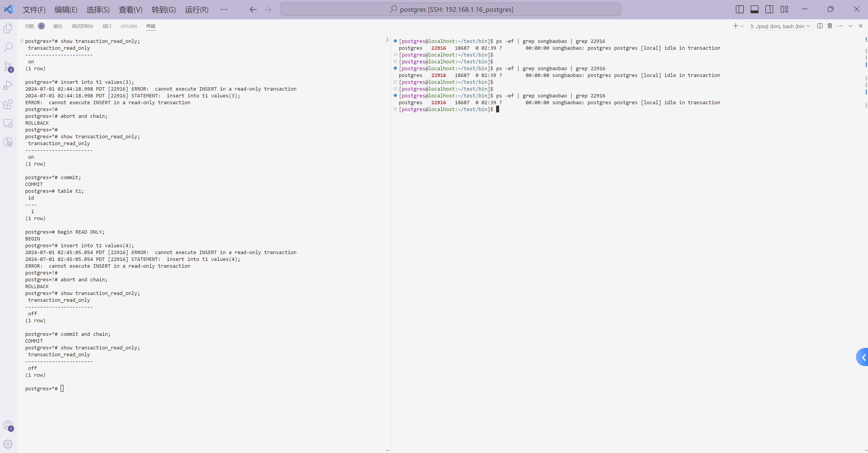The height and width of the screenshot is (453, 868).
Task: Create a new terminal with plus icon
Action: point(735,26)
